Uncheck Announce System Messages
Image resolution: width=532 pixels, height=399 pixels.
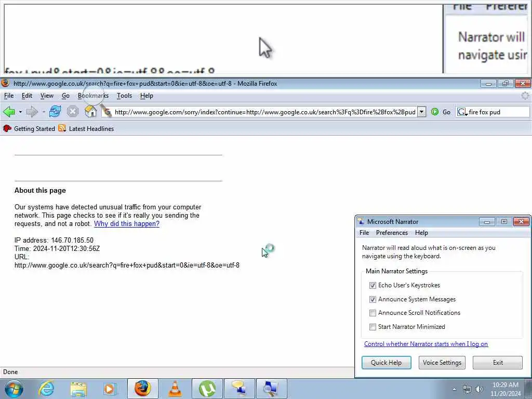[373, 299]
